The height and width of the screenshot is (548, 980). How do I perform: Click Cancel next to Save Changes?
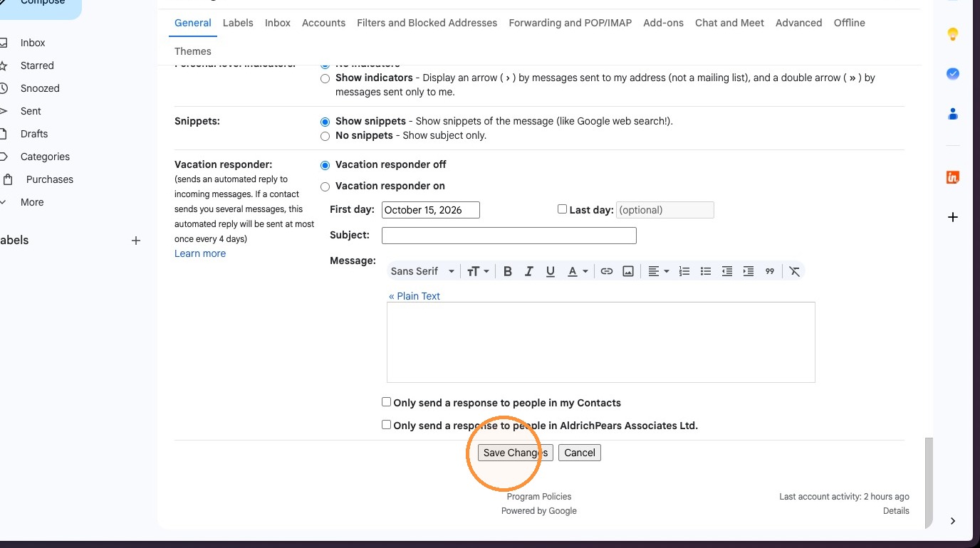coord(580,453)
